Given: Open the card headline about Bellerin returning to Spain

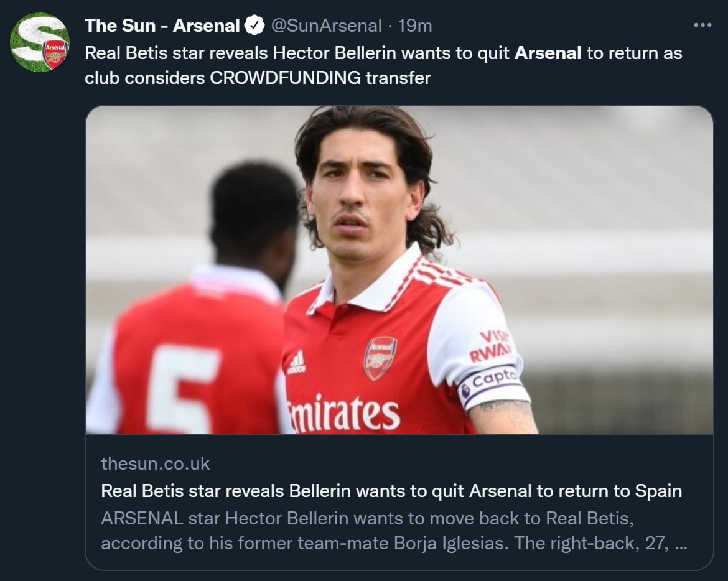Looking at the screenshot, I should click(391, 491).
